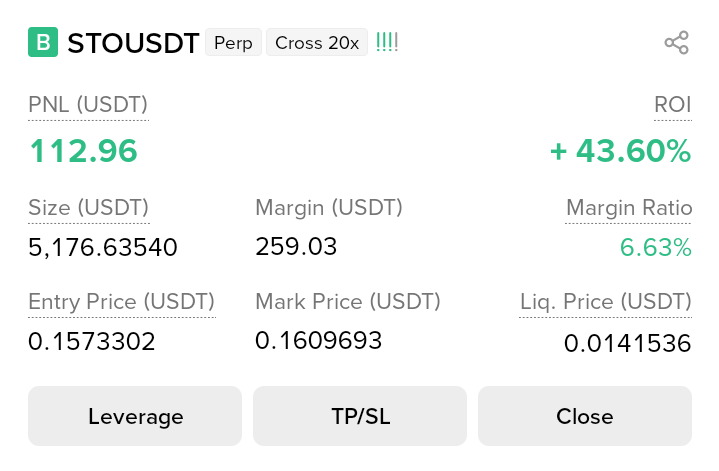Screen dimensions: 719x471
Task: Click the Cross 20x margin mode tag
Action: (x=316, y=43)
